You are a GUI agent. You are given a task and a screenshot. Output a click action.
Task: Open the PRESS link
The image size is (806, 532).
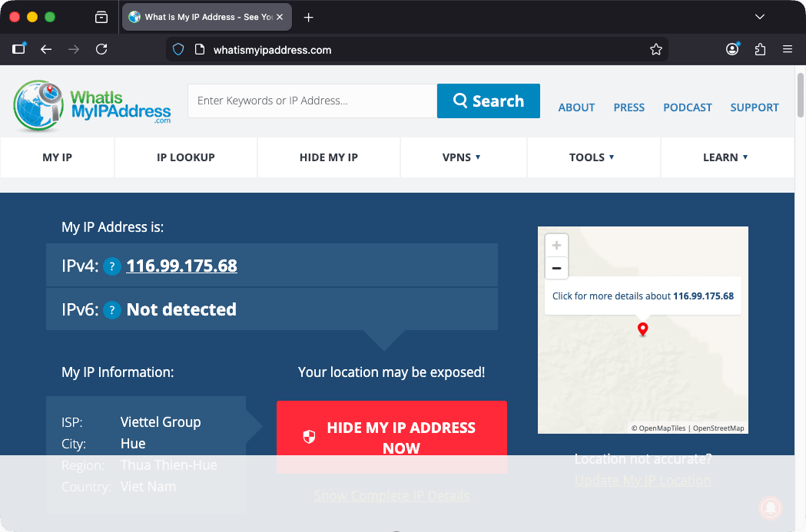(x=629, y=107)
